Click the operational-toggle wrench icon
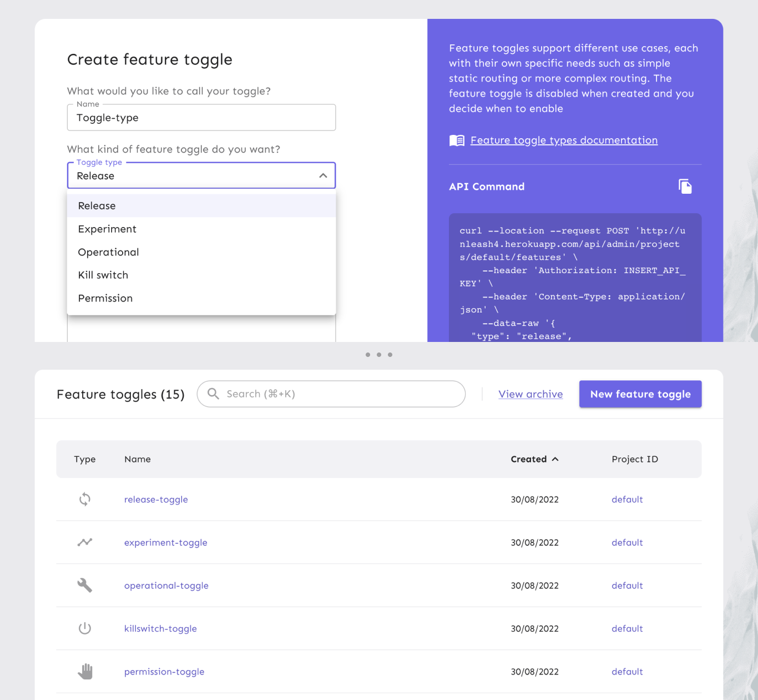The height and width of the screenshot is (700, 758). click(85, 585)
